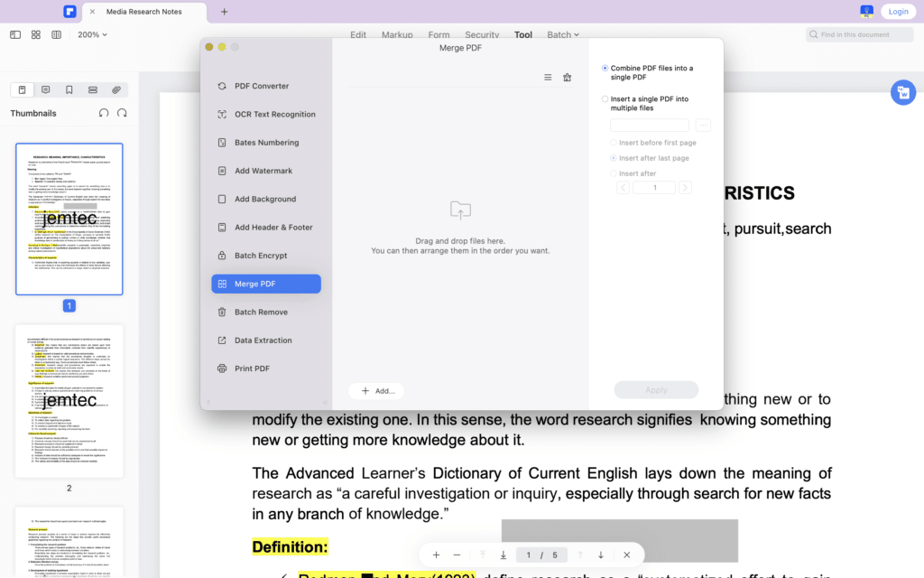The height and width of the screenshot is (578, 924).
Task: Show the comments panel icon
Action: (x=45, y=89)
